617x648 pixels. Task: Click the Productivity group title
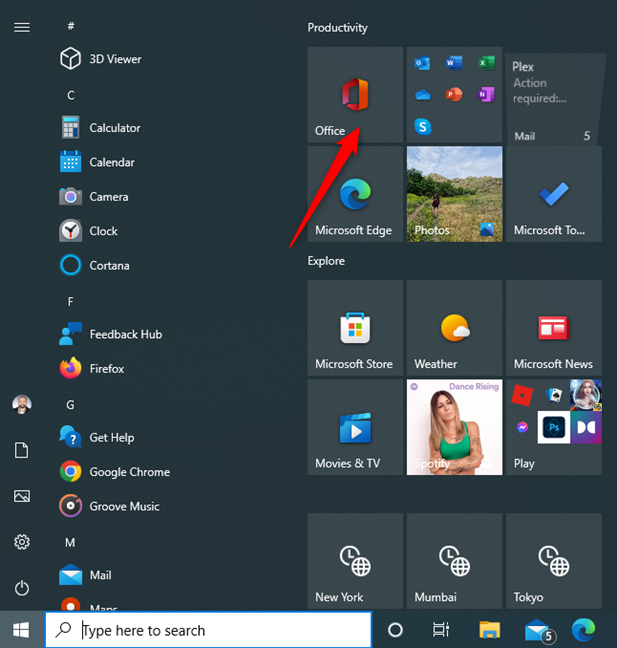tap(337, 28)
